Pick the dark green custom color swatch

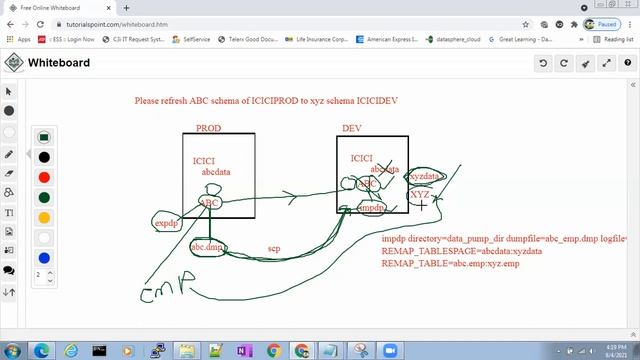(x=44, y=137)
